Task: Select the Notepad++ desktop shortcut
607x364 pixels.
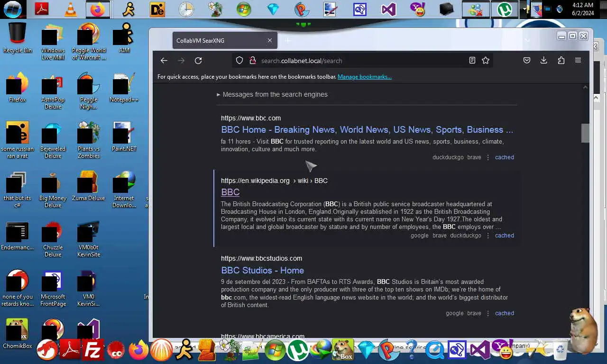Action: click(x=124, y=88)
